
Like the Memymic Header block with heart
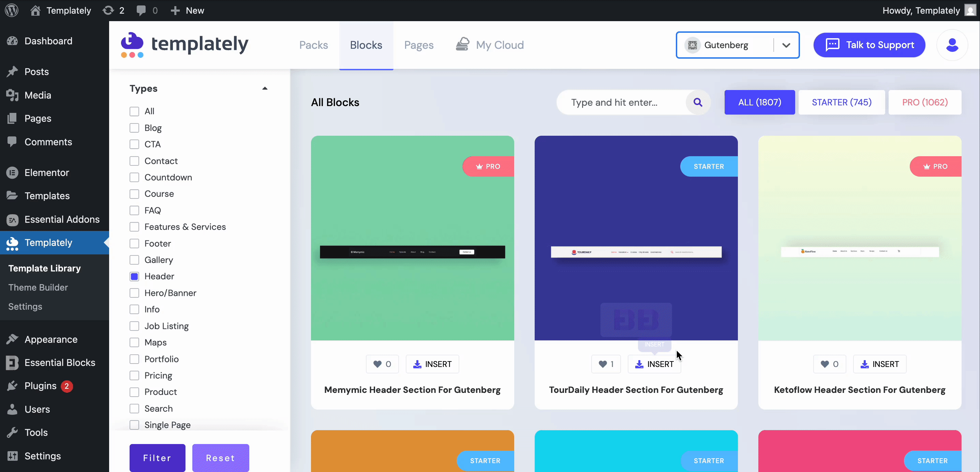click(382, 364)
